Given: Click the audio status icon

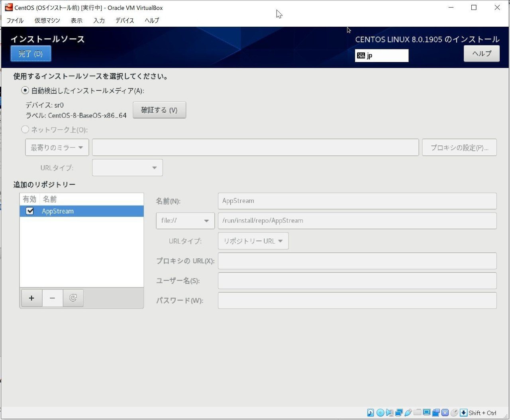Looking at the screenshot, I should coord(390,412).
